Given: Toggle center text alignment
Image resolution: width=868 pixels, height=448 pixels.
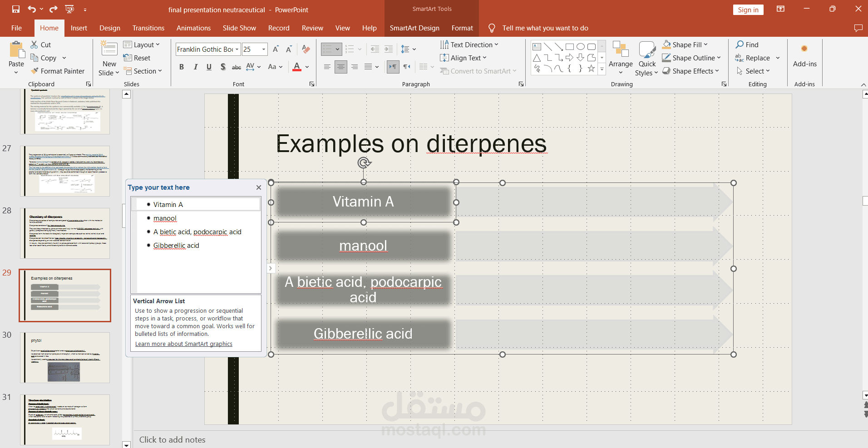Looking at the screenshot, I should [x=340, y=67].
